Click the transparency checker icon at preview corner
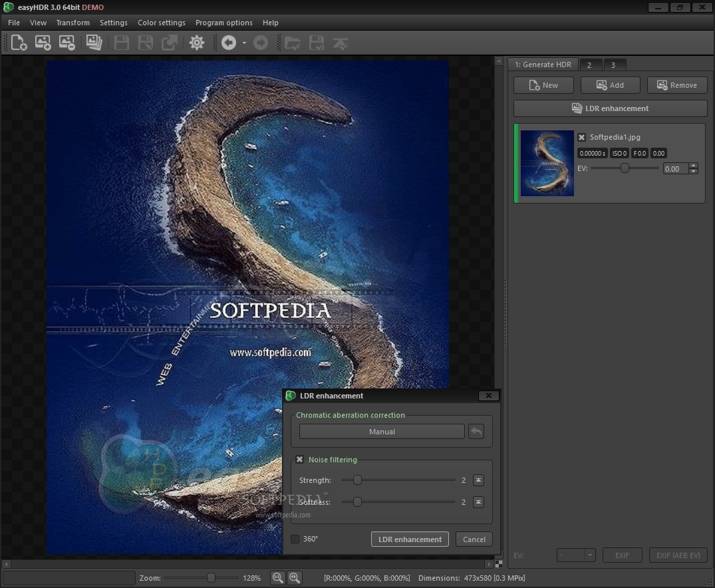715x588 pixels. [x=499, y=564]
